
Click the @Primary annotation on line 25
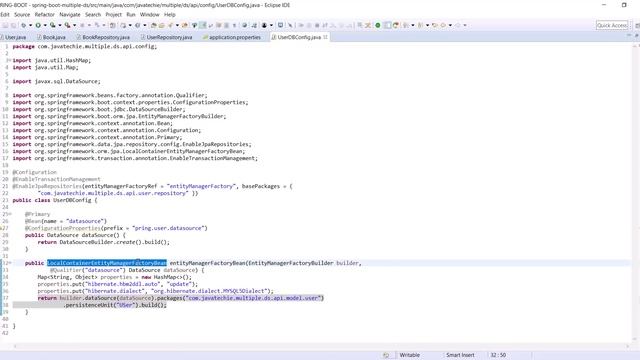click(x=37, y=214)
